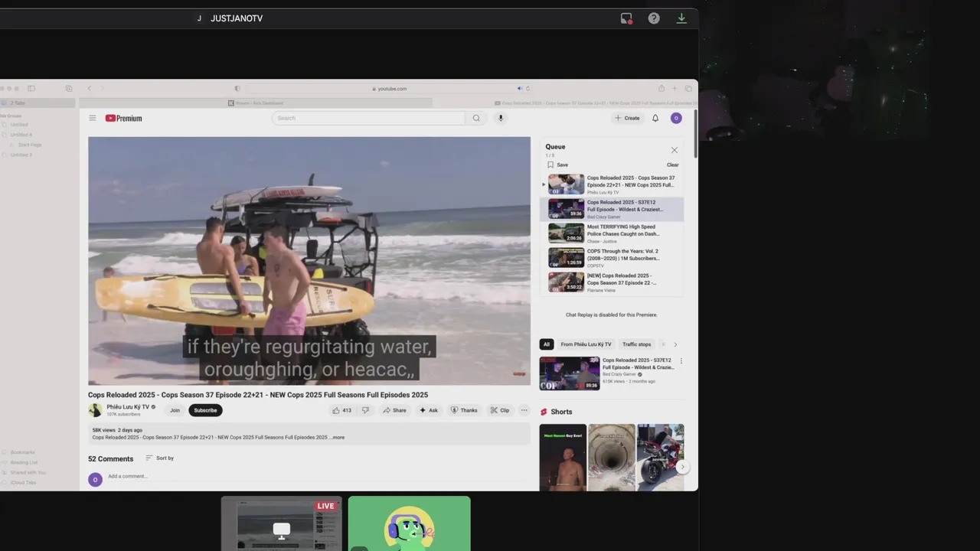This screenshot has height=551, width=980.
Task: Click the Safari privacy shield icon
Action: coord(237,89)
